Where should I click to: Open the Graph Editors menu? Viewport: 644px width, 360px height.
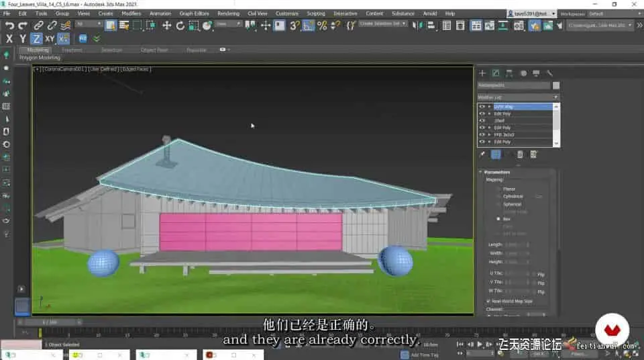[195, 13]
